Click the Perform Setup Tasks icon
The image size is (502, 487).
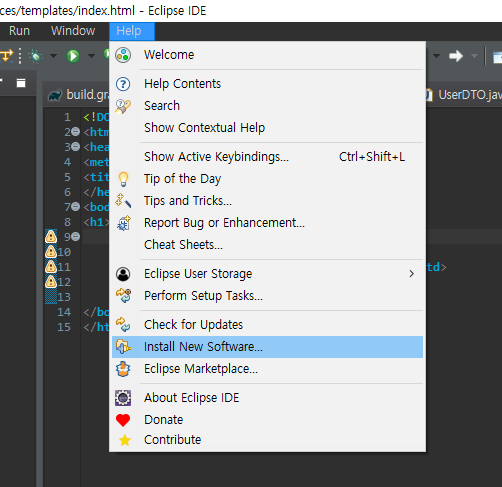(x=123, y=296)
